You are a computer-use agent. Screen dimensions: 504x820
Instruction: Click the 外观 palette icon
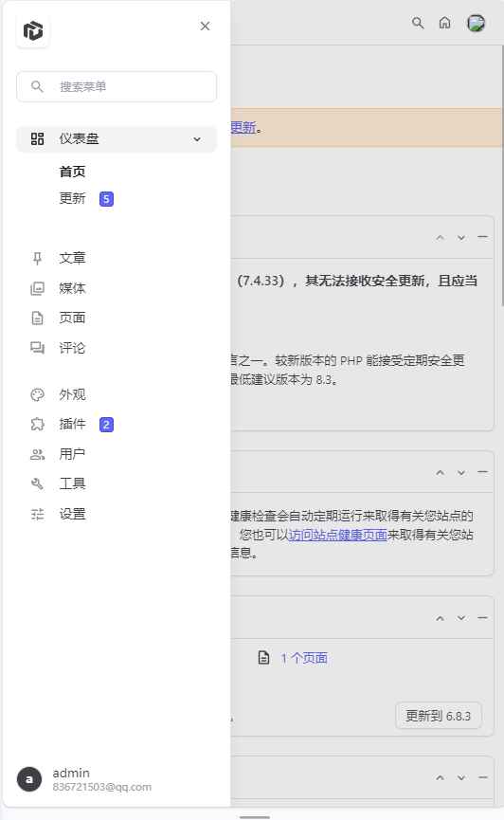[37, 394]
